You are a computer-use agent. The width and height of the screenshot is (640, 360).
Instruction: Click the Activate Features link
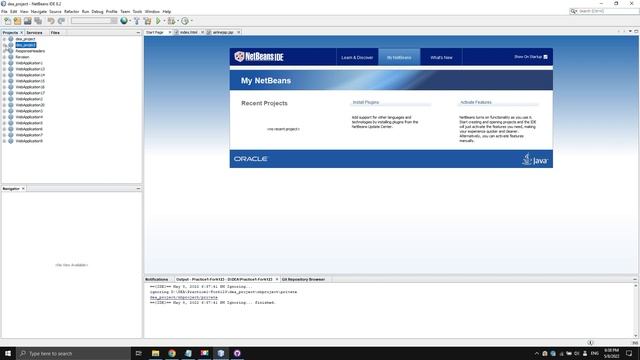[476, 102]
